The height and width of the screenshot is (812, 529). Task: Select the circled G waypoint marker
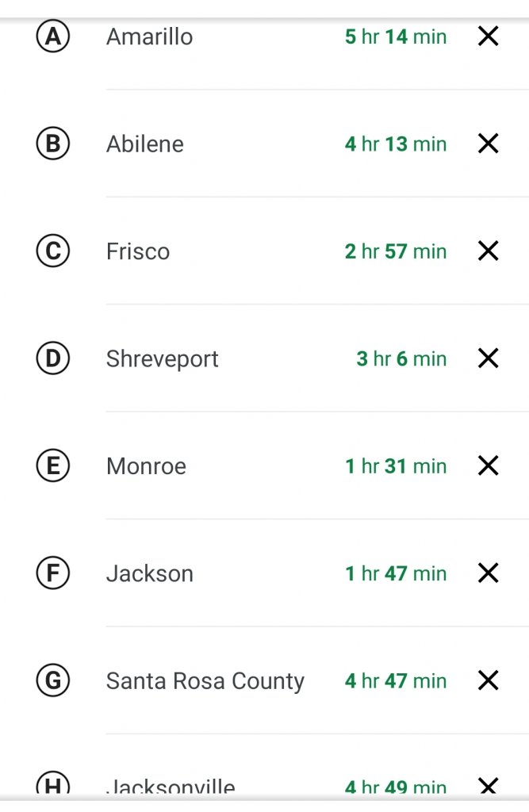[x=53, y=680]
